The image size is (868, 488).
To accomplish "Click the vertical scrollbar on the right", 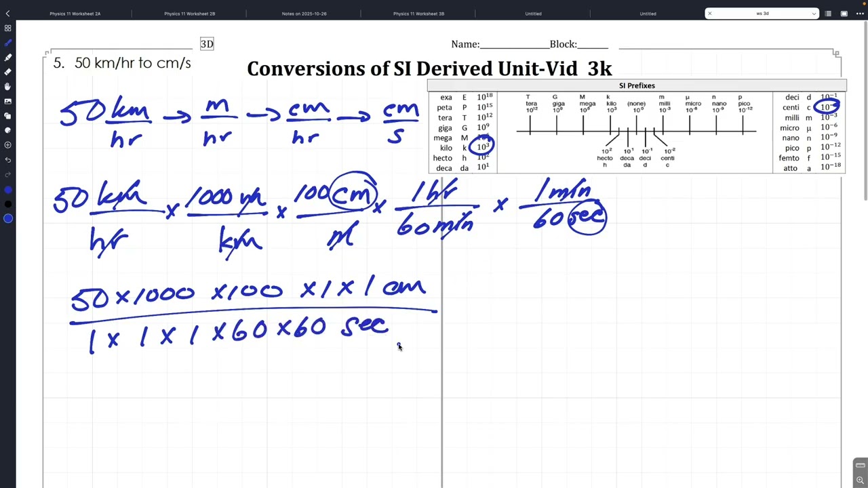I will point(865,112).
